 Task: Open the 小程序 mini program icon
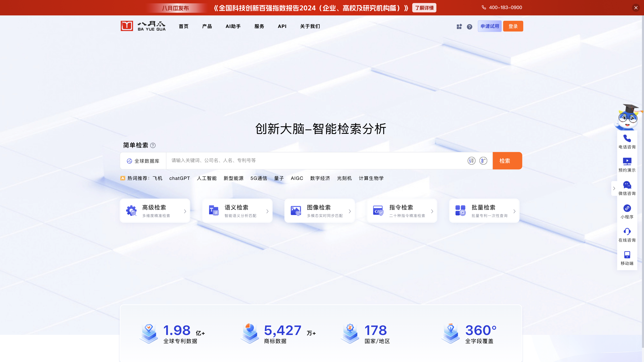(x=627, y=208)
